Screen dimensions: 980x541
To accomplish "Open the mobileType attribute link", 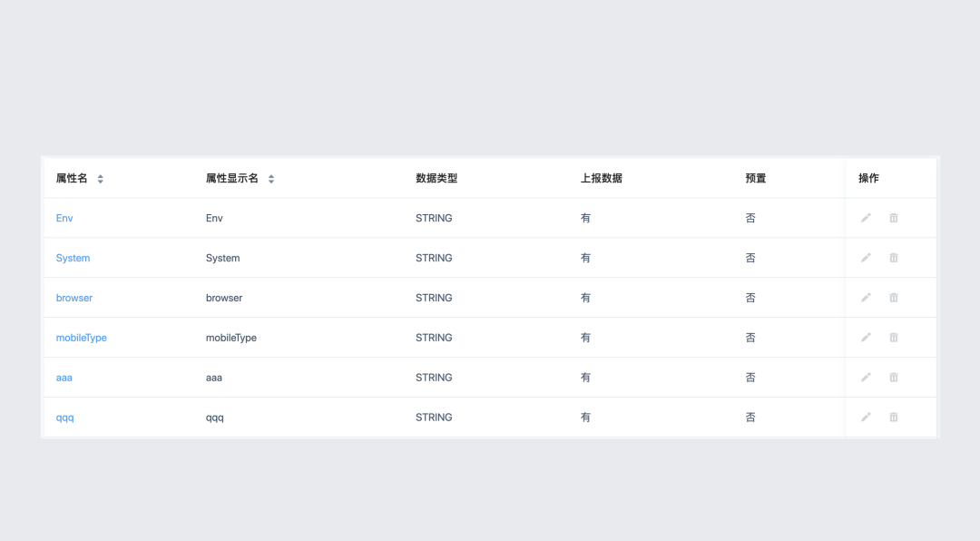I will [82, 338].
